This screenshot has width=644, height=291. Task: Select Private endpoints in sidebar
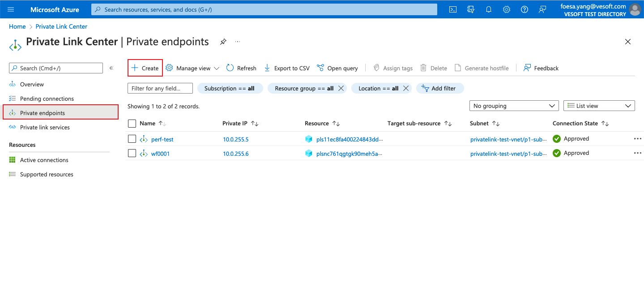click(x=60, y=112)
